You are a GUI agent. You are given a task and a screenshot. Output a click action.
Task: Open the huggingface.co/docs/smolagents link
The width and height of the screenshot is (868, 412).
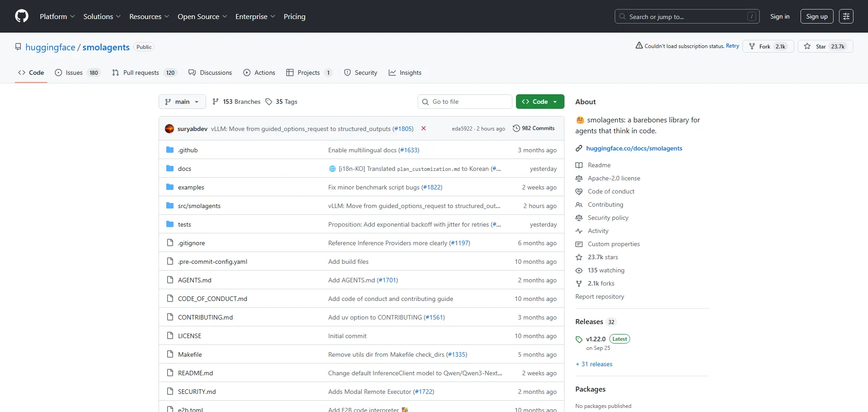click(x=634, y=148)
